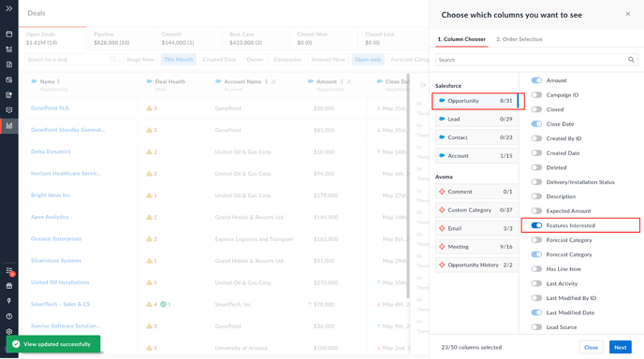Viewport: 644px width, 359px height.
Task: Select the deals chart icon in sidebar
Action: tap(9, 125)
